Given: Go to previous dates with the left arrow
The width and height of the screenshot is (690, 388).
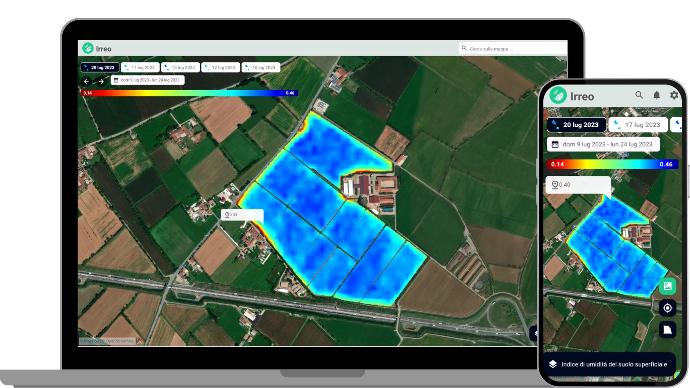Looking at the screenshot, I should 87,81.
